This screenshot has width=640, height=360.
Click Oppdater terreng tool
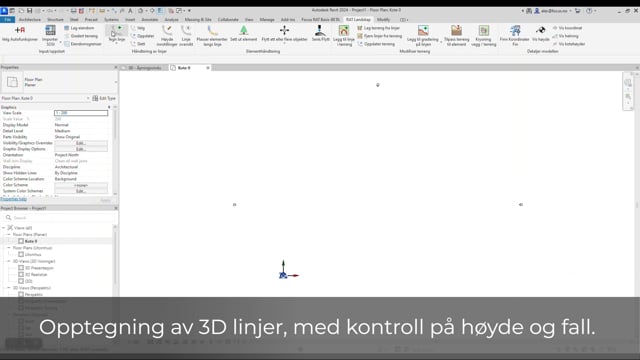click(x=376, y=44)
